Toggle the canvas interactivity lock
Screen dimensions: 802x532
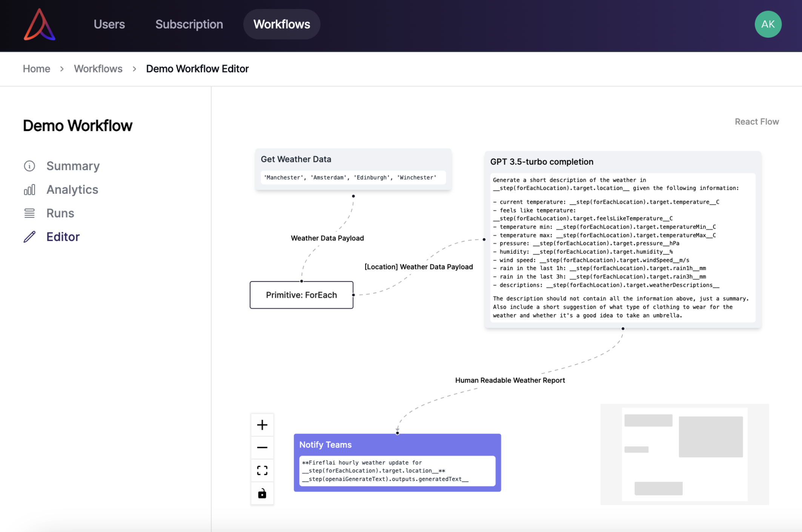click(262, 494)
